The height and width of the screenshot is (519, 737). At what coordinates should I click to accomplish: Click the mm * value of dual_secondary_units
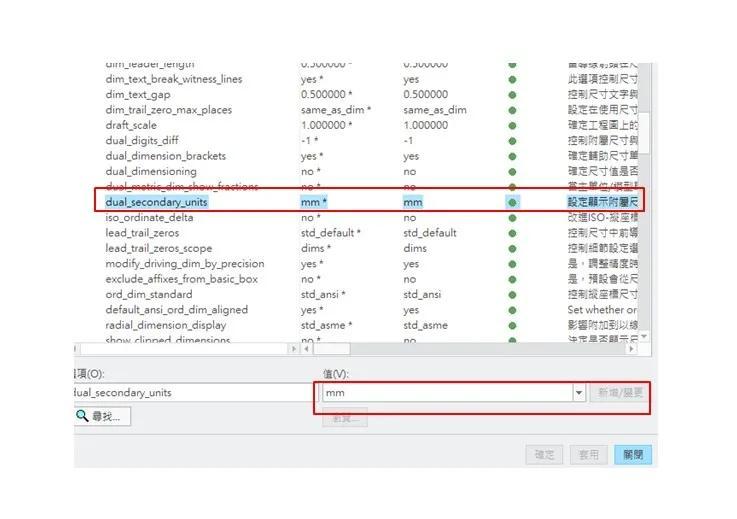click(x=314, y=202)
